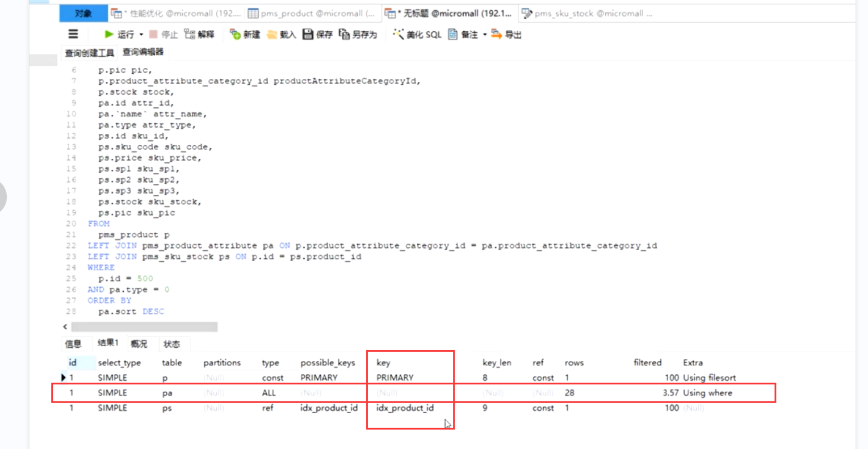Image resolution: width=868 pixels, height=449 pixels.
Task: Click the 'FROM' keyword on line 20
Action: (99, 224)
